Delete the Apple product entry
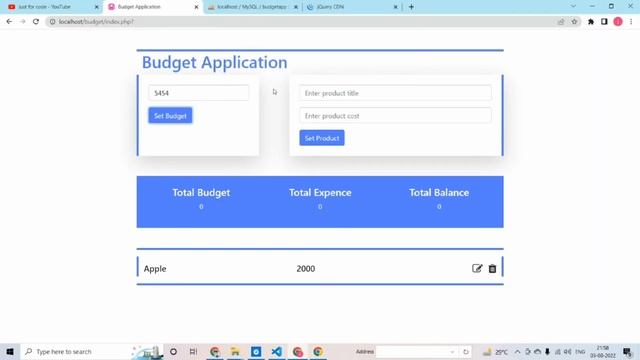Image resolution: width=640 pixels, height=360 pixels. point(492,268)
